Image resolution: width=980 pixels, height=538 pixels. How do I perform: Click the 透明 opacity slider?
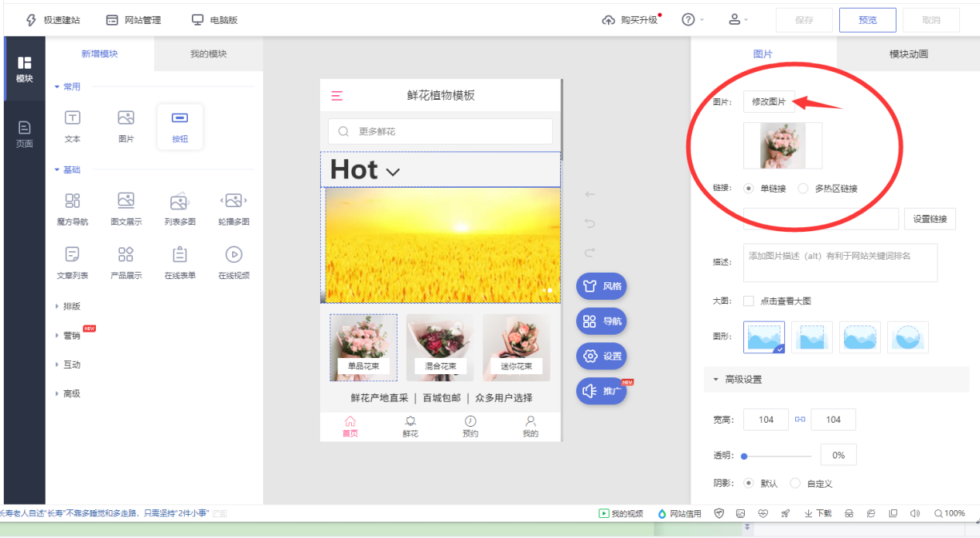click(776, 455)
